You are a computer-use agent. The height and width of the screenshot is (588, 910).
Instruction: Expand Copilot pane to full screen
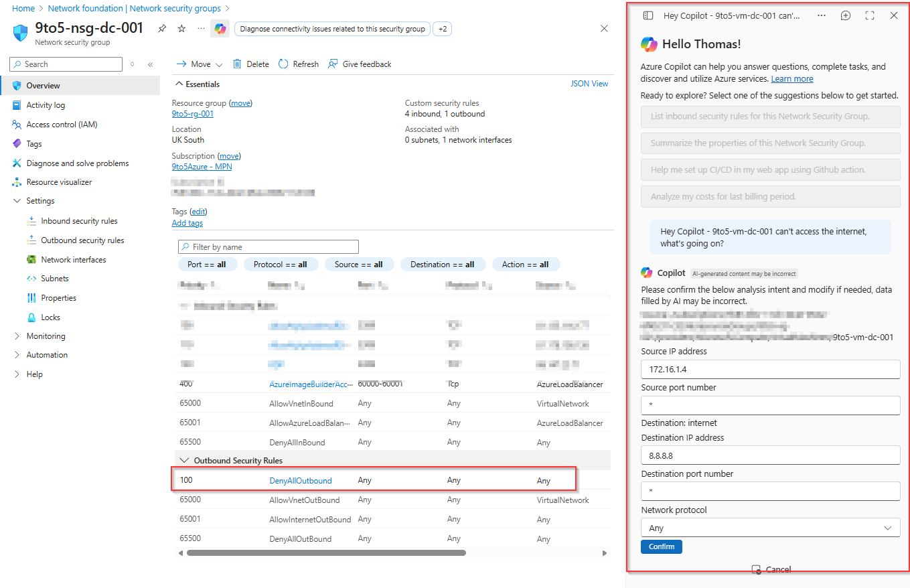[870, 15]
